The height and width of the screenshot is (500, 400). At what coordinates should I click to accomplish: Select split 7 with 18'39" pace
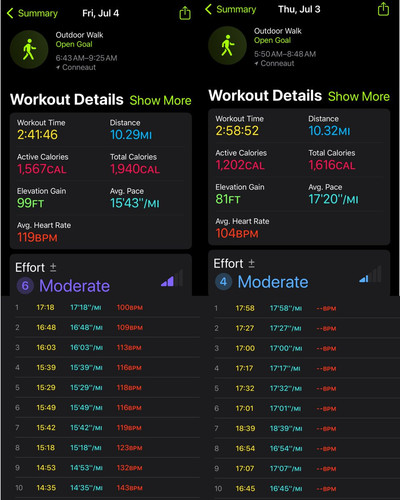point(306,428)
